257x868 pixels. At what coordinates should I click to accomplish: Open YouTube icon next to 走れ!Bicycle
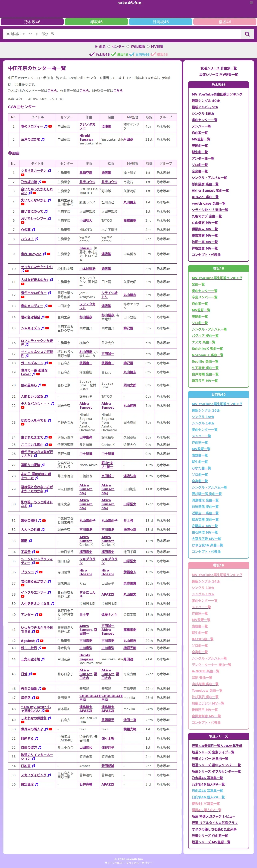pos(48,254)
